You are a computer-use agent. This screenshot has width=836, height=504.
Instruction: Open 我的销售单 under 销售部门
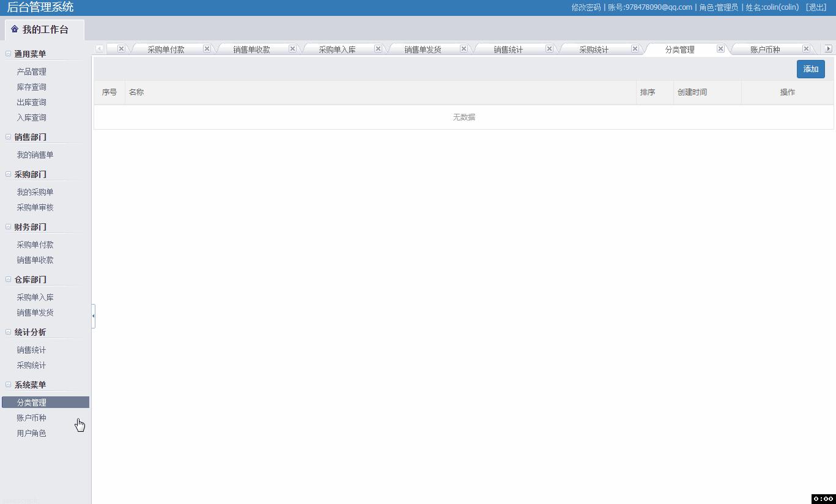click(x=34, y=155)
